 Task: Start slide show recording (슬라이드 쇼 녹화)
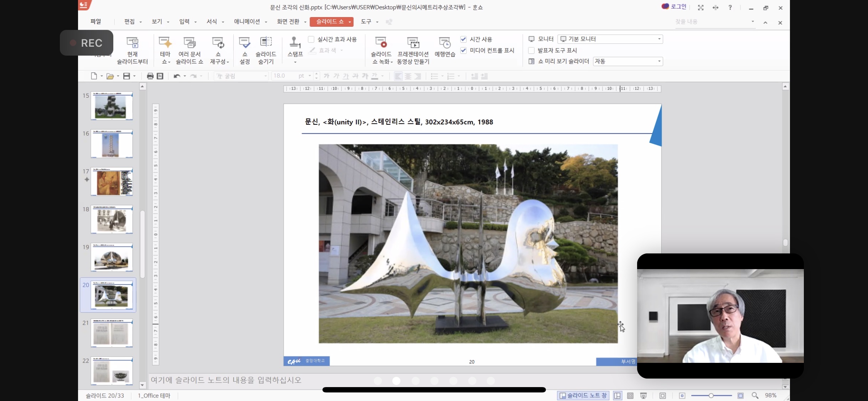coord(381,51)
